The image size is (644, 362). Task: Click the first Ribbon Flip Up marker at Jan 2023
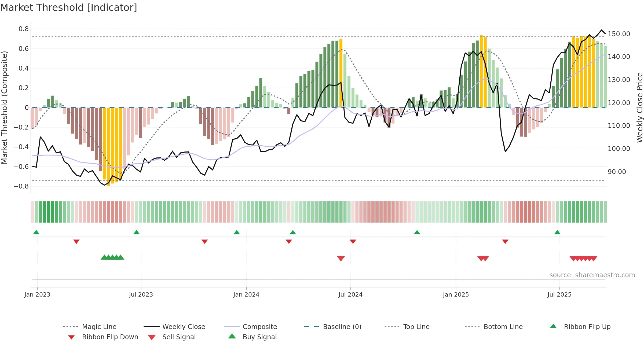pyautogui.click(x=36, y=232)
